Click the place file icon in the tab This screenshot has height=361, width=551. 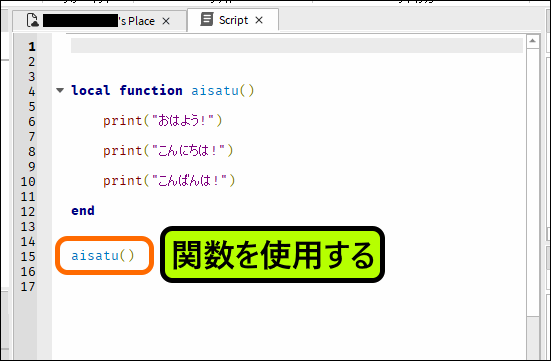pyautogui.click(x=33, y=20)
